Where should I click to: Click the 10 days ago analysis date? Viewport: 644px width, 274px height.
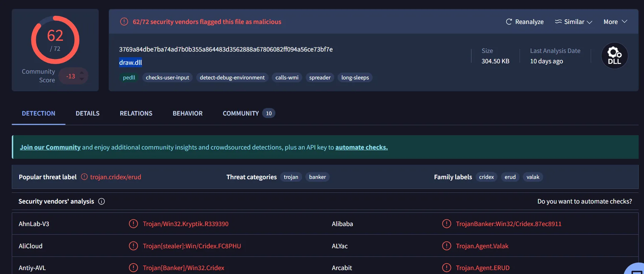[x=546, y=61]
